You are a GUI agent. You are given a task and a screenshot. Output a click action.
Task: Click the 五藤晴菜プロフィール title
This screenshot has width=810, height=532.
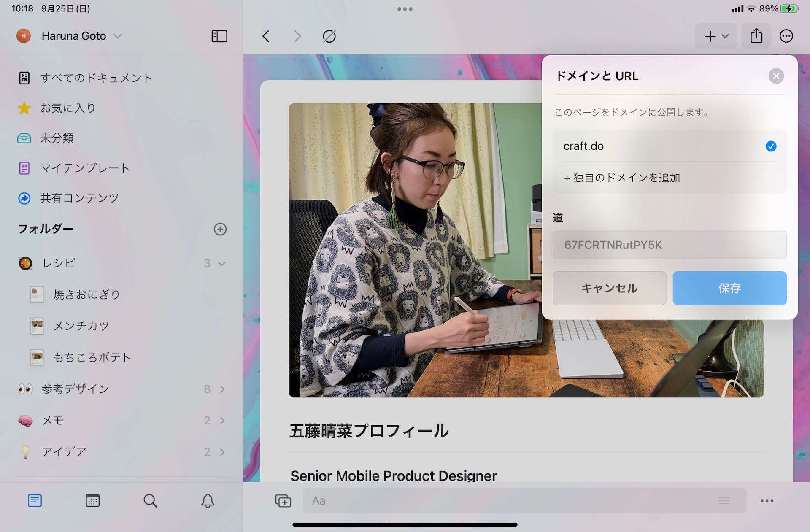[369, 431]
